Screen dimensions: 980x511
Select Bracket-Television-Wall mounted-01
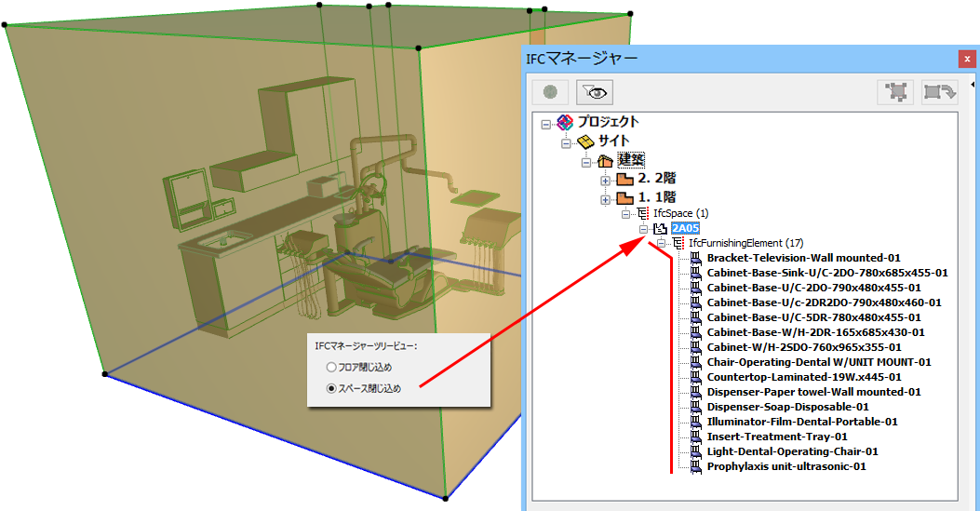804,258
